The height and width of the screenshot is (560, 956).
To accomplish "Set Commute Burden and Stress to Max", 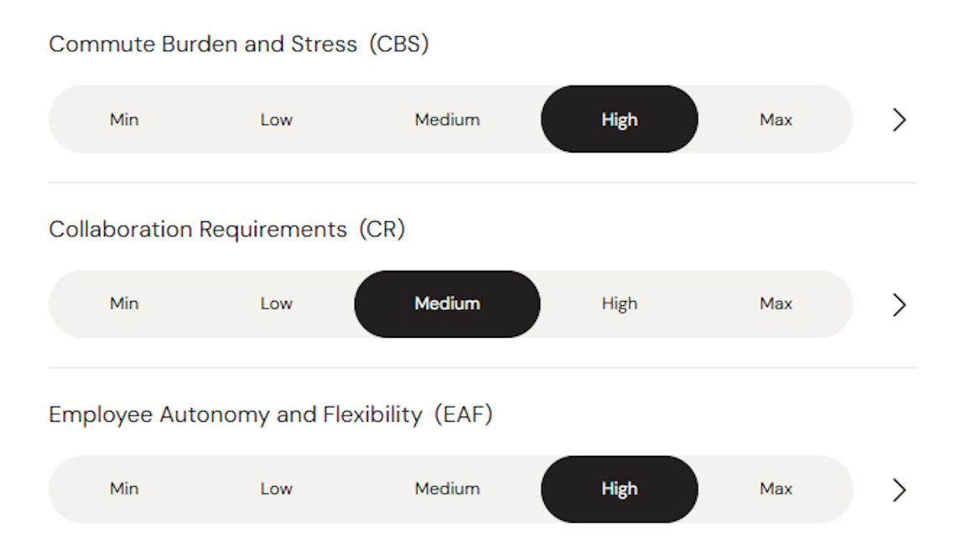I will pos(776,120).
